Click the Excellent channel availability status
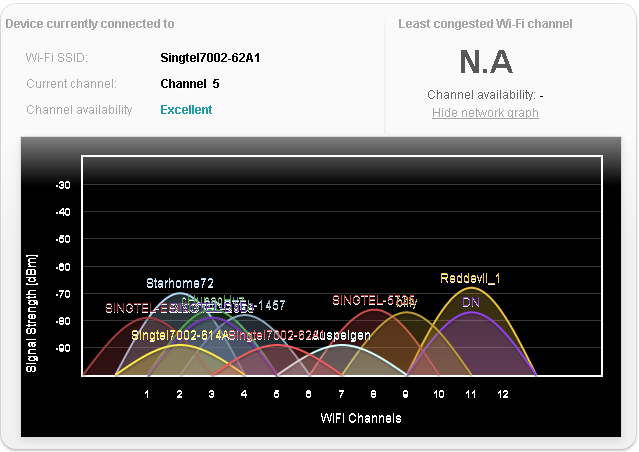This screenshot has width=639, height=452. (x=186, y=110)
